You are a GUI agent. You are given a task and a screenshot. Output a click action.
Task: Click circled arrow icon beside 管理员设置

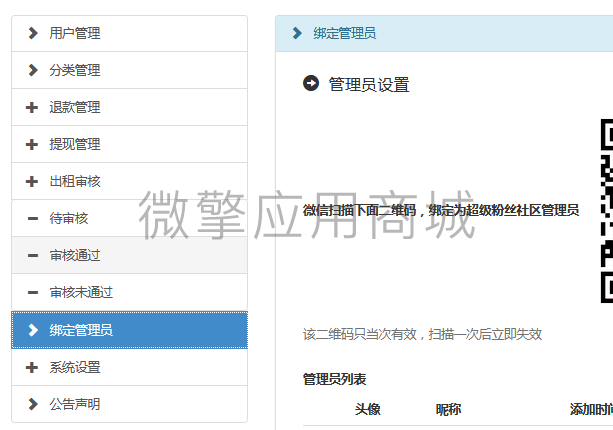(x=311, y=83)
